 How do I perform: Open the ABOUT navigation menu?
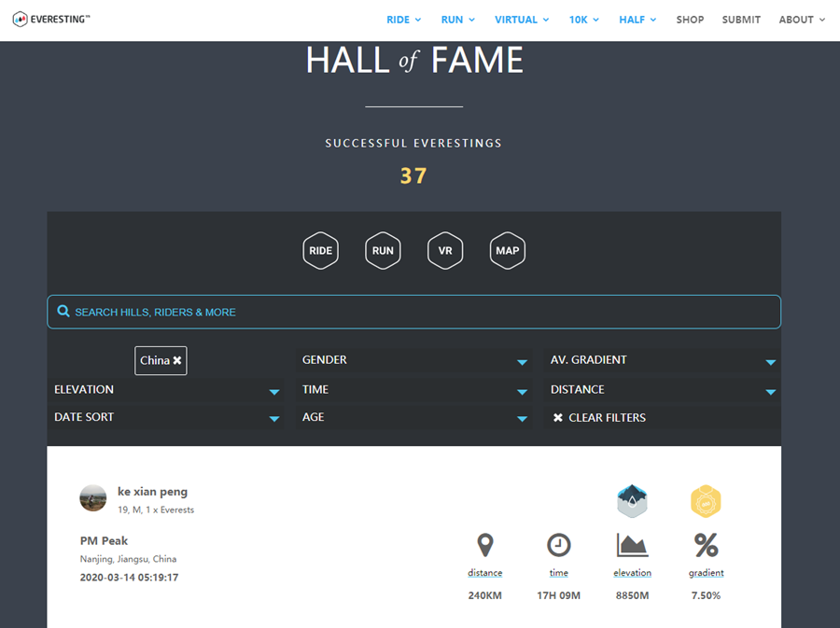(x=802, y=20)
